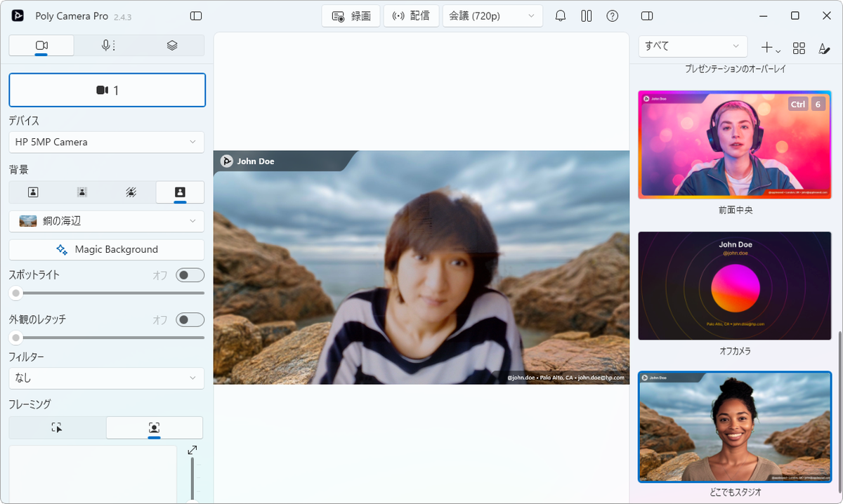Click the split columns layout icon

click(x=587, y=16)
